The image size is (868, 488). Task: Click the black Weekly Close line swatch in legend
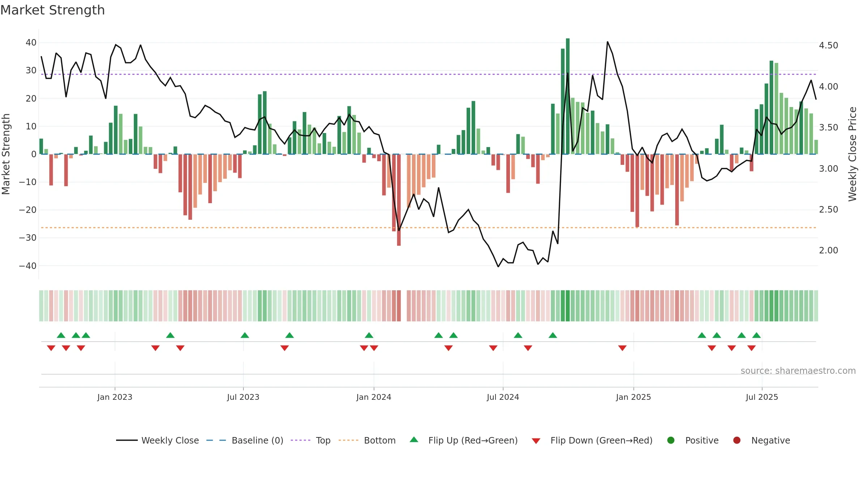pos(127,440)
